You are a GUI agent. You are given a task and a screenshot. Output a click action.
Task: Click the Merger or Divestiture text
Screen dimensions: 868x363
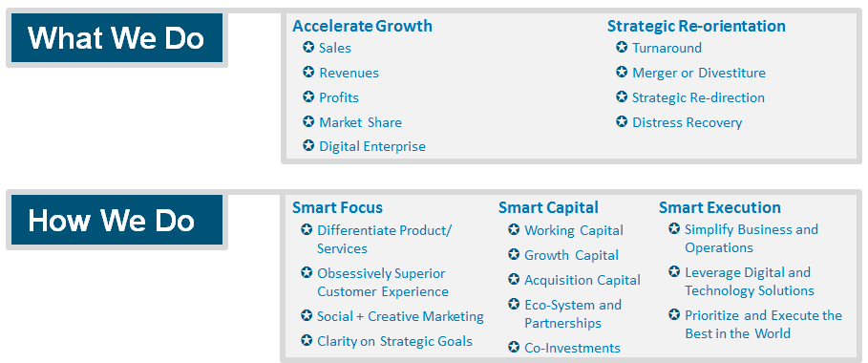(699, 73)
